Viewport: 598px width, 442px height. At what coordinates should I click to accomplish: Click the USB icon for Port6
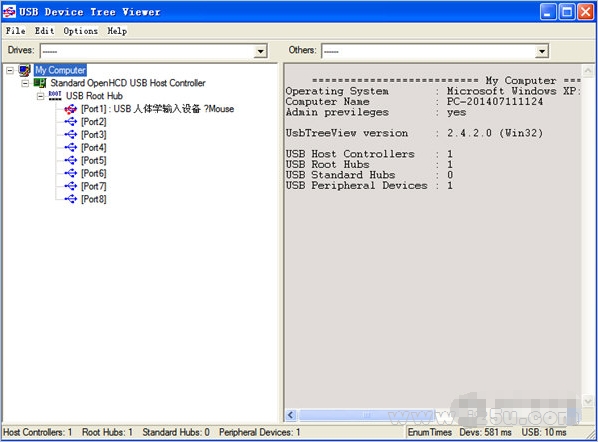(x=71, y=173)
